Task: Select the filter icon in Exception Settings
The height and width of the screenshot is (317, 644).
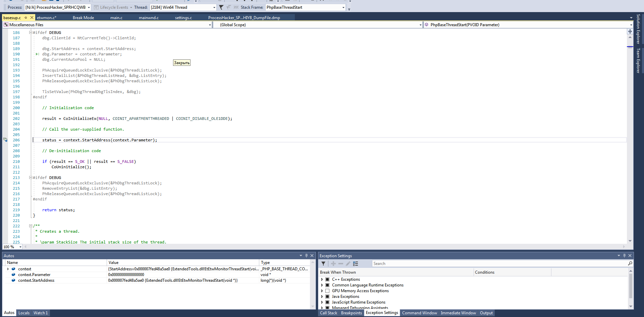Action: tap(323, 264)
